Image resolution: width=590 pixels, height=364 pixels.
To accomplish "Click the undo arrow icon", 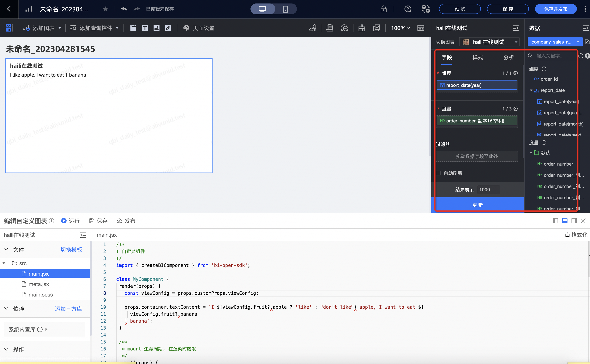I will [x=124, y=9].
